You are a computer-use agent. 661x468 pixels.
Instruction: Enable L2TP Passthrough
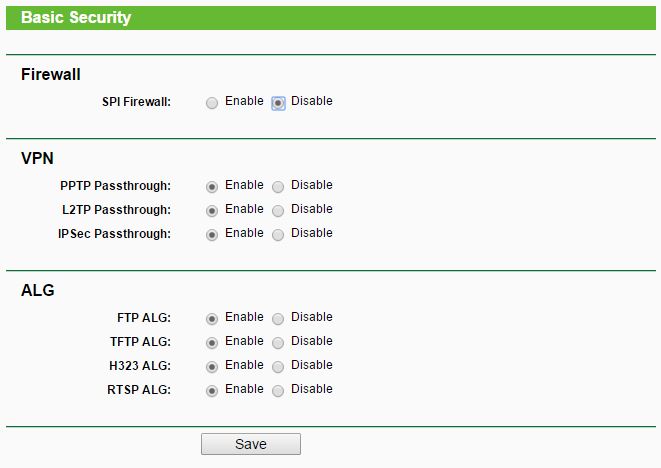pos(212,211)
